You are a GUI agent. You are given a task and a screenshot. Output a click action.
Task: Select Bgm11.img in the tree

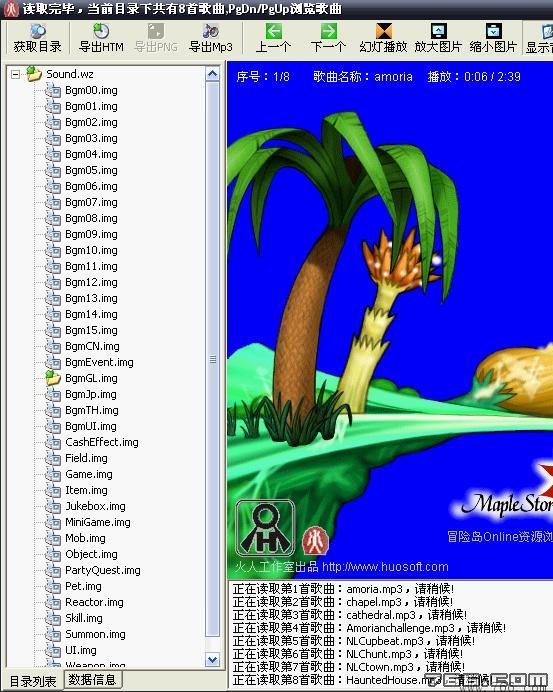point(91,266)
